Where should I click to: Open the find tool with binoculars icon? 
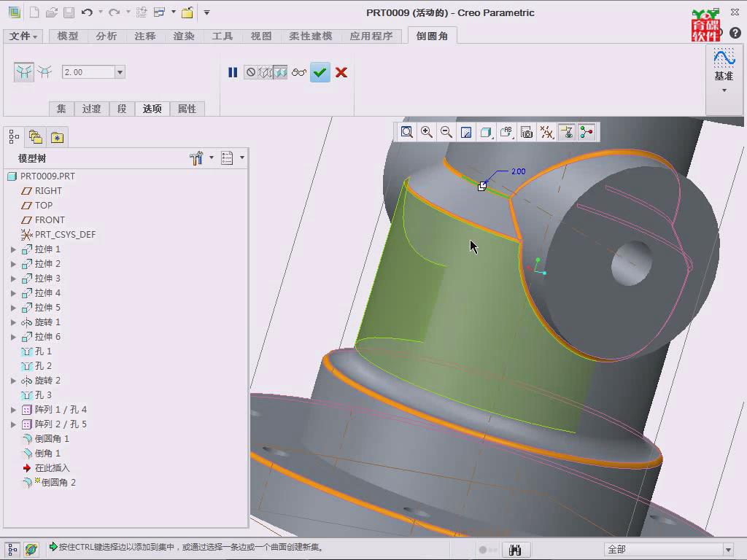(x=515, y=550)
